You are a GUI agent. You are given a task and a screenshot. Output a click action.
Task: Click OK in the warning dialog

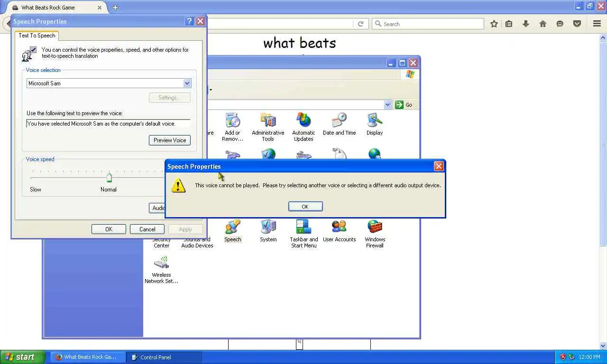click(x=305, y=206)
